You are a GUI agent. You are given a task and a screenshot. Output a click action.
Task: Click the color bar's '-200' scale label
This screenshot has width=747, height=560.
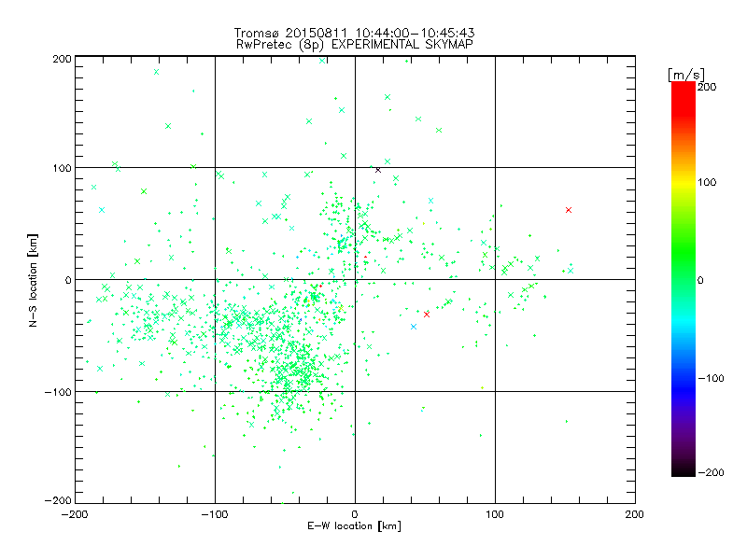711,472
